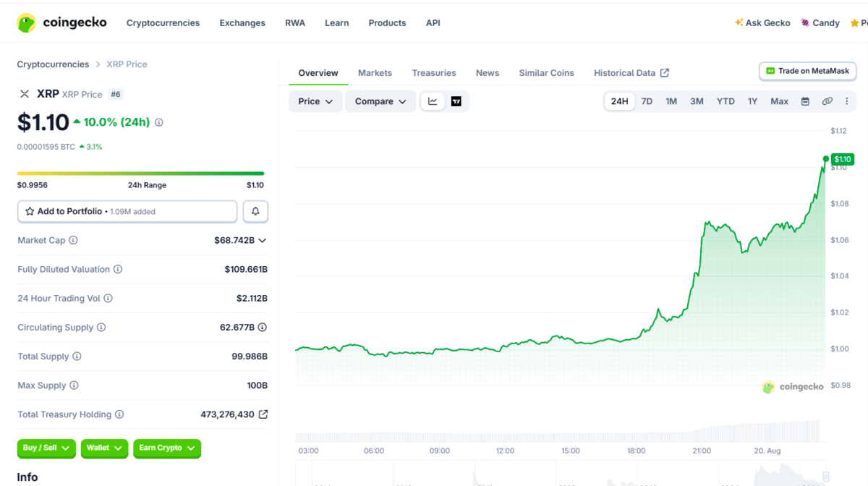868x486 pixels.
Task: Click Ask Gecko sparkle icon
Action: click(x=739, y=22)
